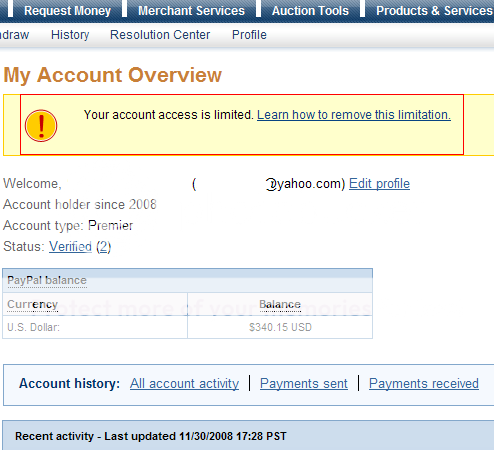The image size is (494, 450).
Task: Select the $340.15 USD balance value
Action: point(280,327)
